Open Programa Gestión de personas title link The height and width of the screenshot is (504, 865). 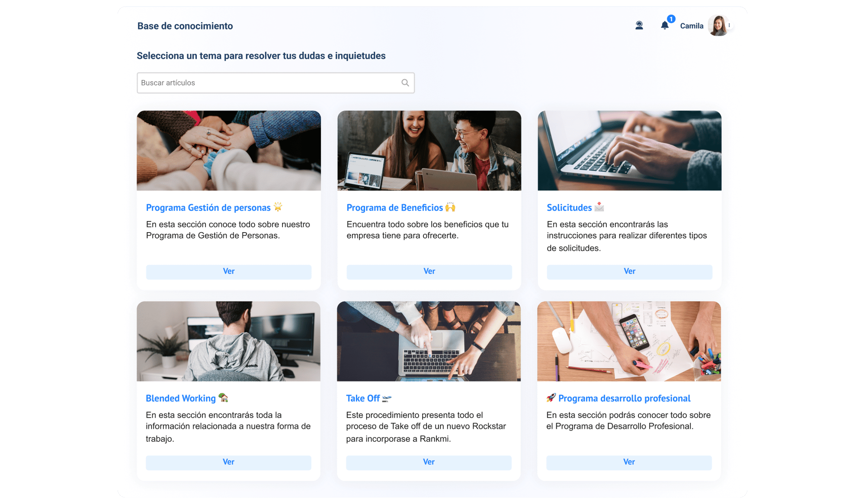tap(208, 207)
